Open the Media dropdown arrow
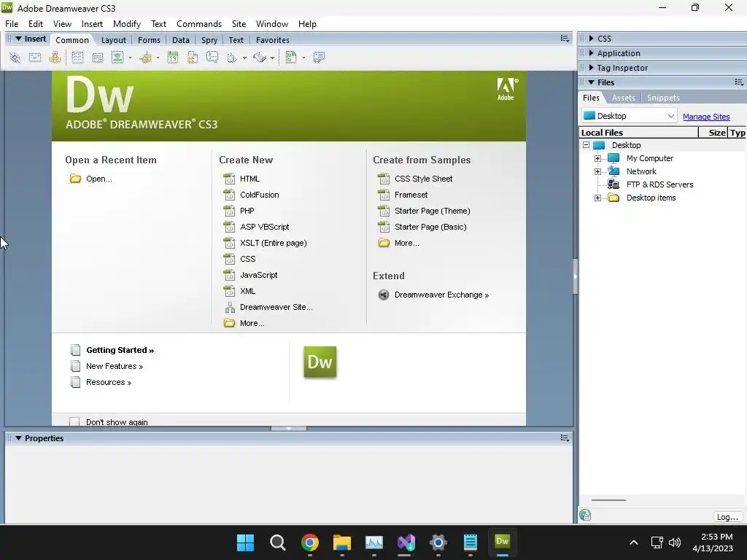This screenshot has width=747, height=560. tap(158, 58)
